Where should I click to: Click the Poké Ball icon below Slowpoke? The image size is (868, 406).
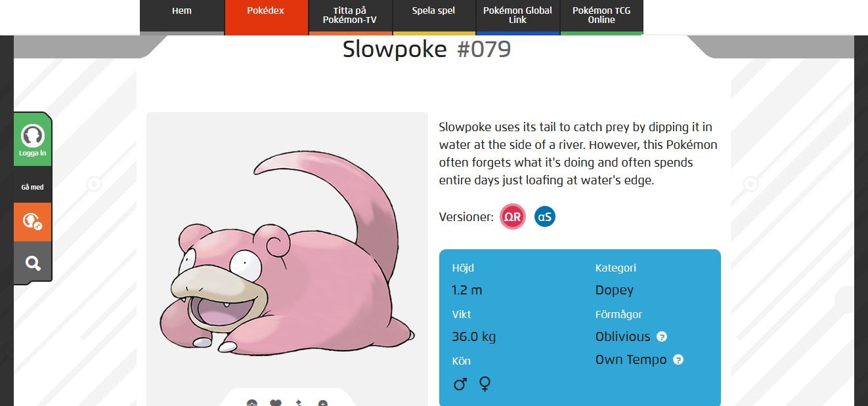(252, 403)
